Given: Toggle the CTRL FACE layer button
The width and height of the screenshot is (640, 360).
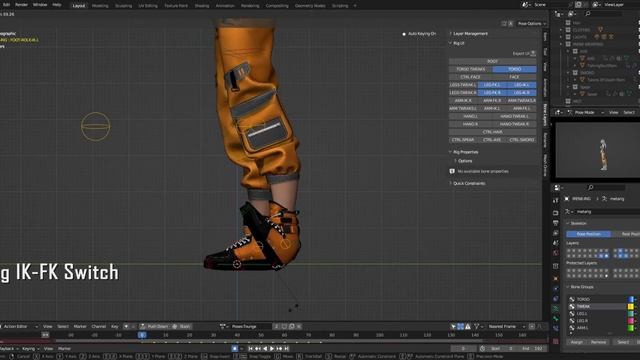Looking at the screenshot, I should (x=471, y=77).
